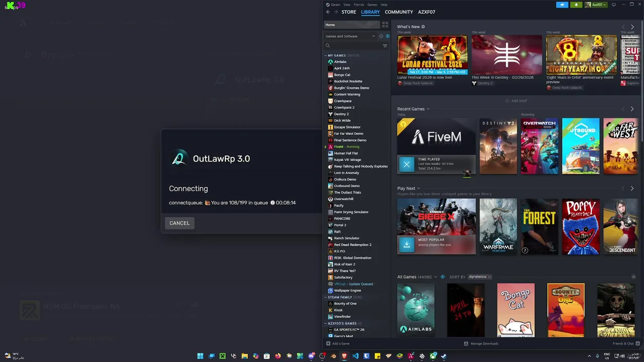
Task: Cancel the OutLawRp connection
Action: pos(180,223)
